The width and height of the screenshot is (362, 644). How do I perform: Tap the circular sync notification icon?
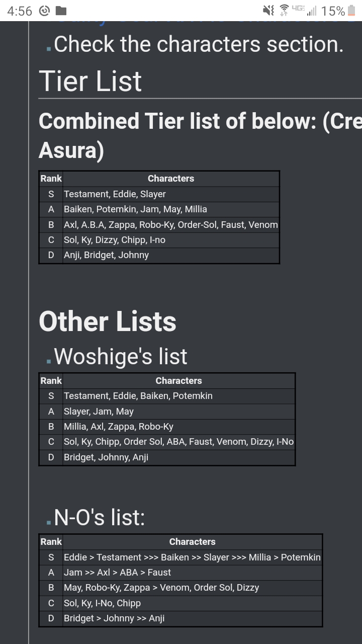pos(45,11)
